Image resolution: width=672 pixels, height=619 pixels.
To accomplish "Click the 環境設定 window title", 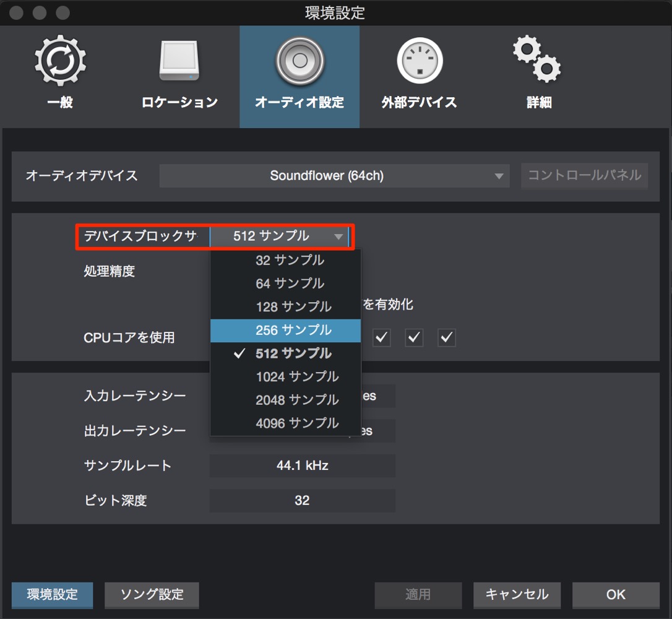I will (x=335, y=13).
